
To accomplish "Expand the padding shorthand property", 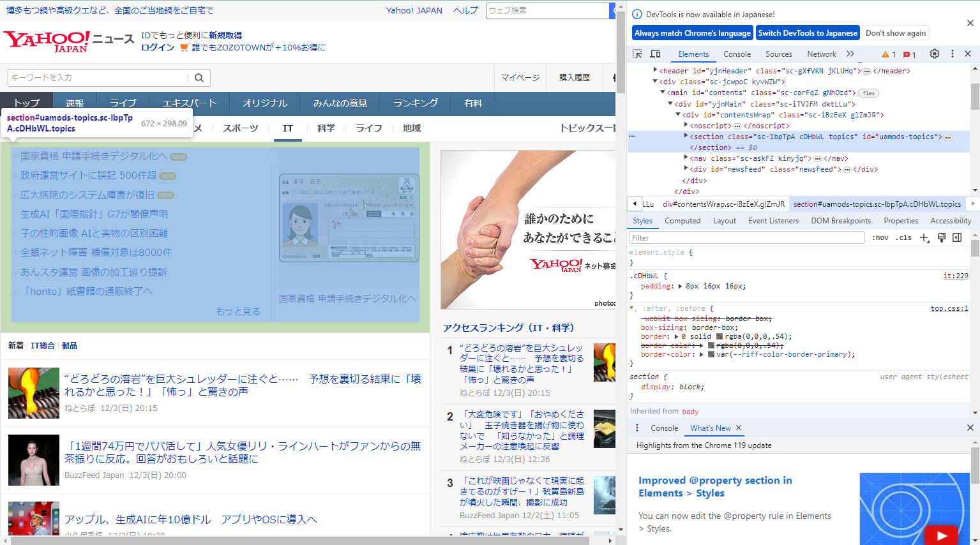I will pyautogui.click(x=680, y=287).
